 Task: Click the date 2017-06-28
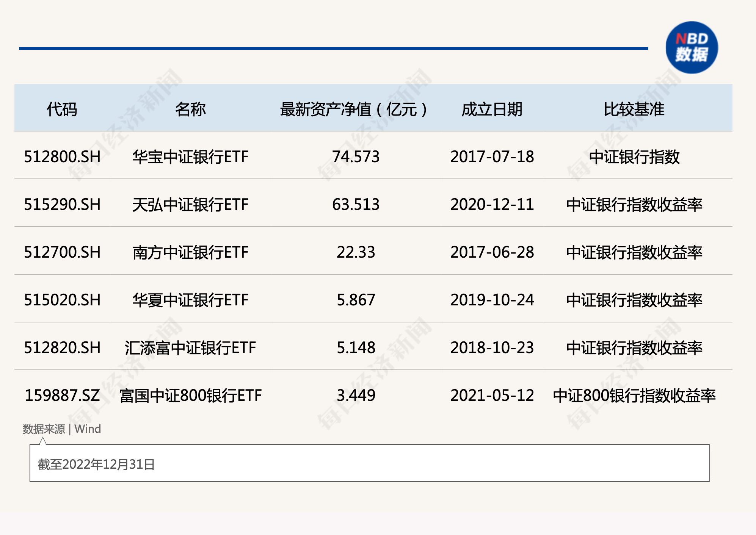click(492, 252)
